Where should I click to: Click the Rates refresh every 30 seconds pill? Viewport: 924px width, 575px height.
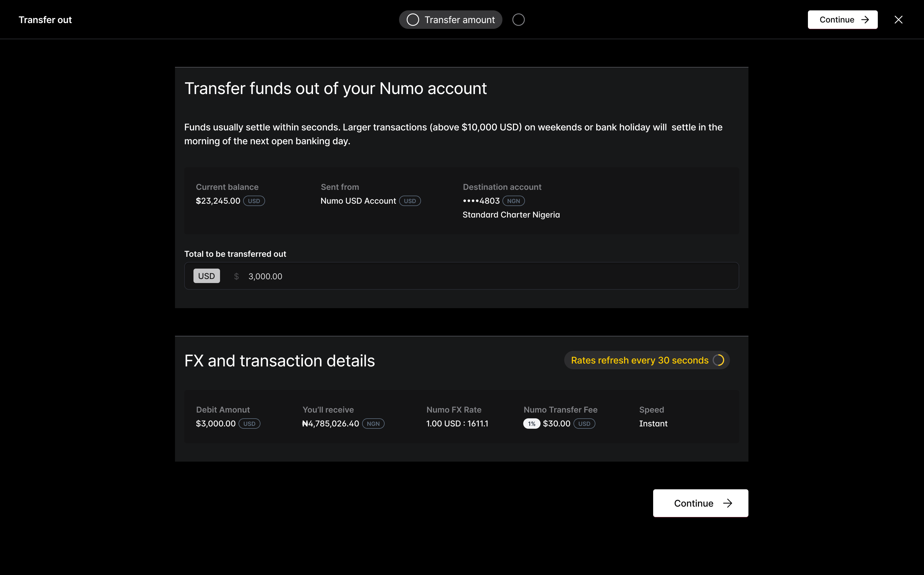639,360
